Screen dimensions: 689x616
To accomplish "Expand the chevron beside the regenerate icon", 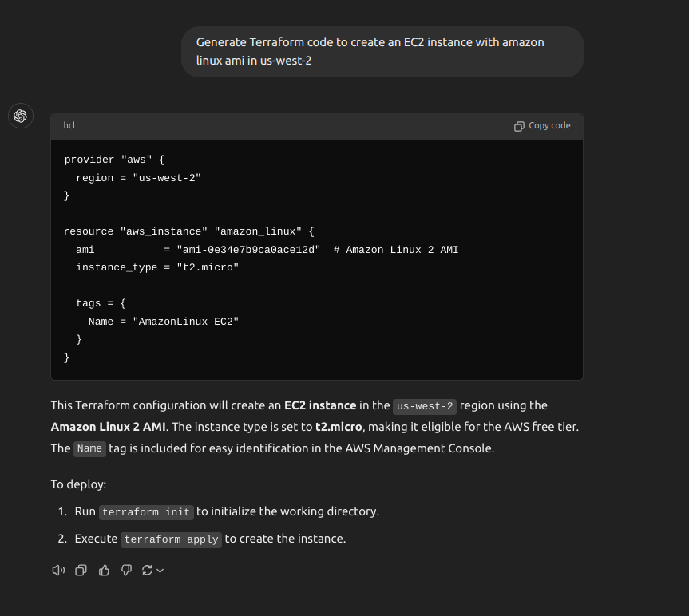I will click(160, 571).
